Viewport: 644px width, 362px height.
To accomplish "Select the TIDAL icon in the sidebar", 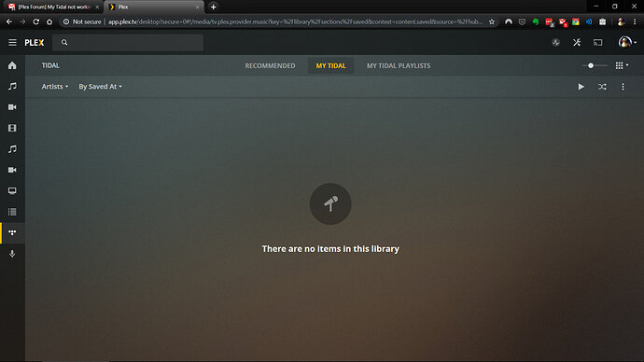I will tap(12, 232).
